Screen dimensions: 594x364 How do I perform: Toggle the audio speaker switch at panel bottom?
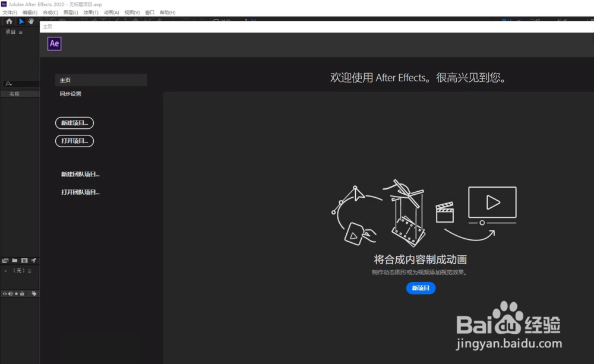11,293
